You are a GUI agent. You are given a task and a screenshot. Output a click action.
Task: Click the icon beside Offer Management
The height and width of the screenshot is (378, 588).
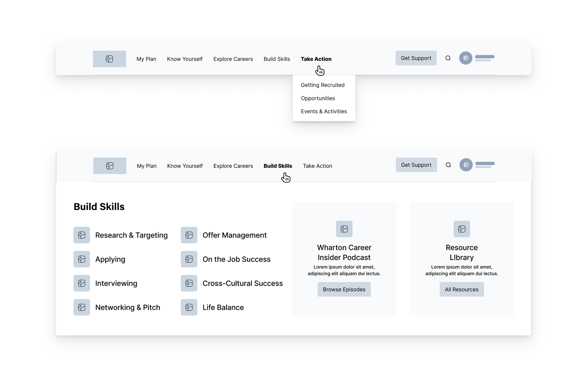click(189, 235)
